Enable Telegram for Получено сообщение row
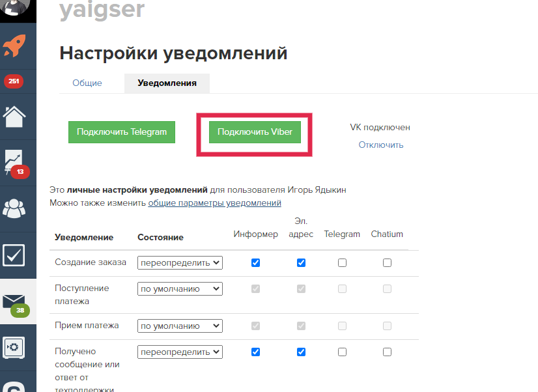 coord(342,352)
